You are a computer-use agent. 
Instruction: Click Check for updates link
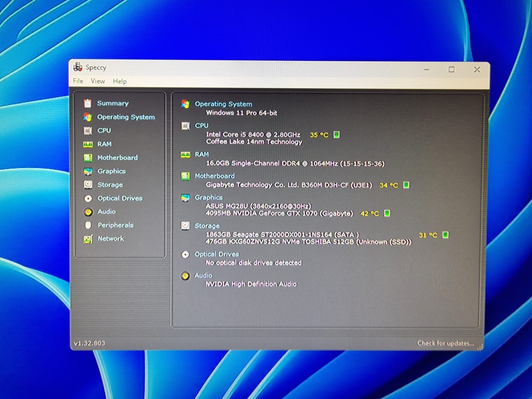446,343
